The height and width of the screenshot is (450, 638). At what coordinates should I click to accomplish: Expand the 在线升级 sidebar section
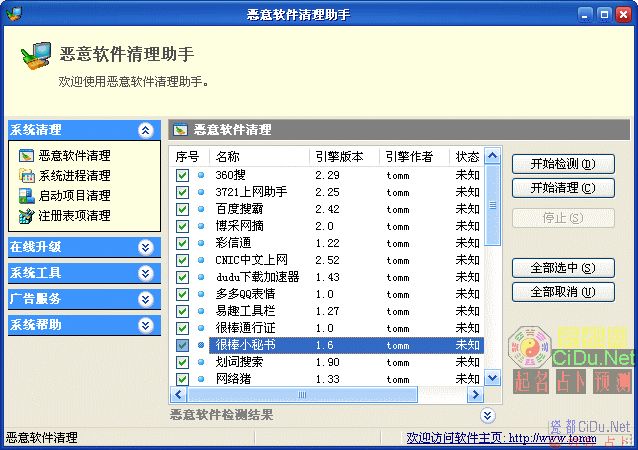[x=146, y=247]
